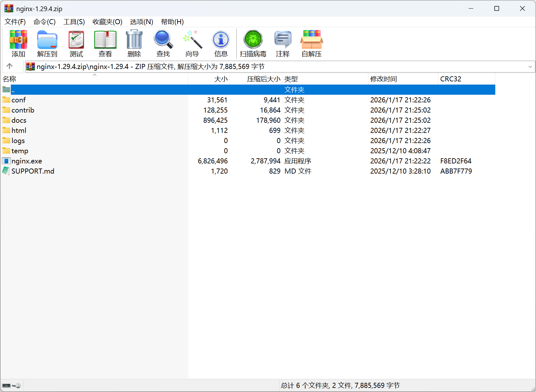Click the 'conf' folder name
This screenshot has width=536, height=392.
[18, 100]
